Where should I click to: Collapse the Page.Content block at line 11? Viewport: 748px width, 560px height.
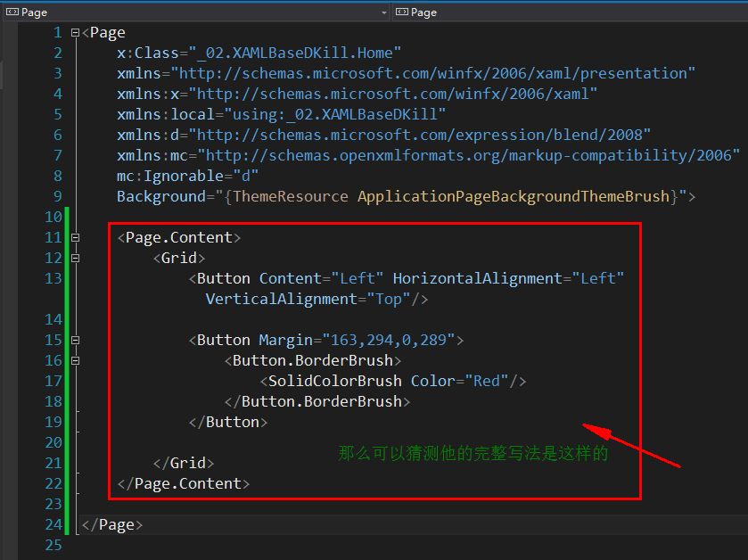tap(75, 237)
